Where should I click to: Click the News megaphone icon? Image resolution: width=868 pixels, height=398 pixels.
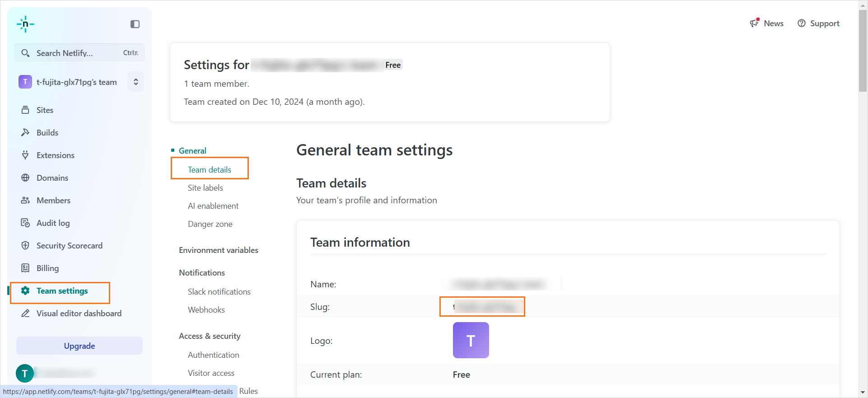pos(755,23)
